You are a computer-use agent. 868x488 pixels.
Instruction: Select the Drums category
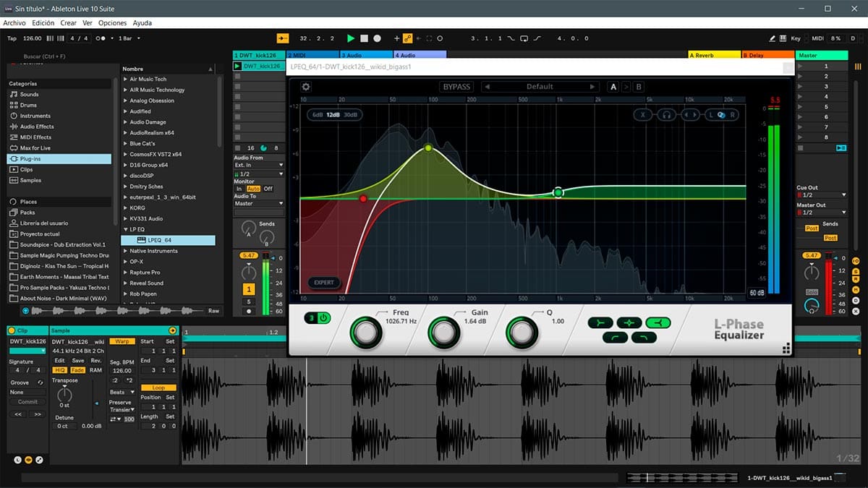(29, 105)
